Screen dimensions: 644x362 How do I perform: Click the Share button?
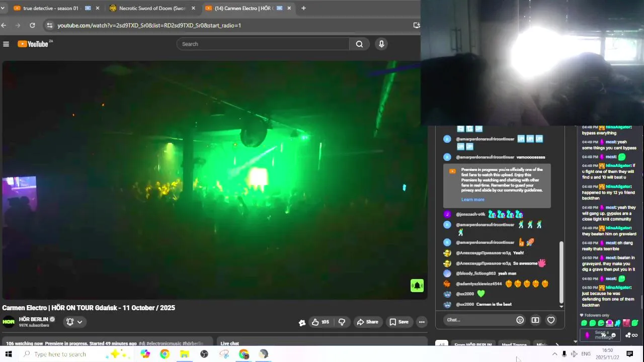tap(367, 322)
